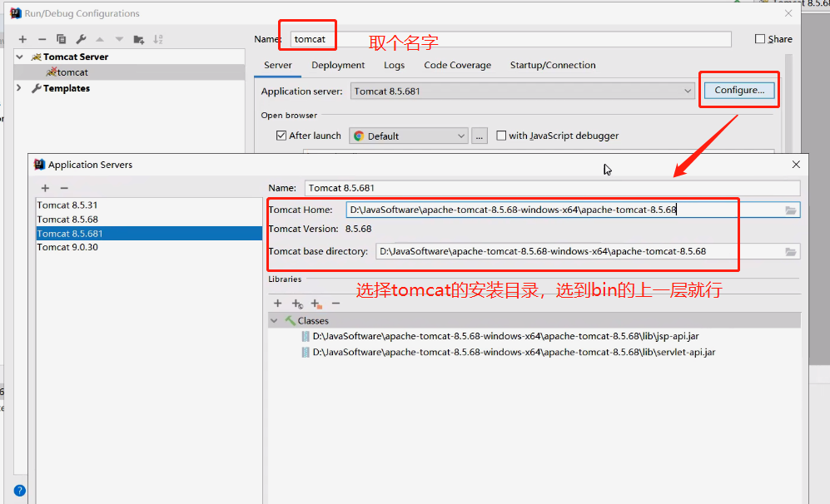Screen dimensions: 830x504
Task: Switch to the Logs tab
Action: tap(394, 65)
